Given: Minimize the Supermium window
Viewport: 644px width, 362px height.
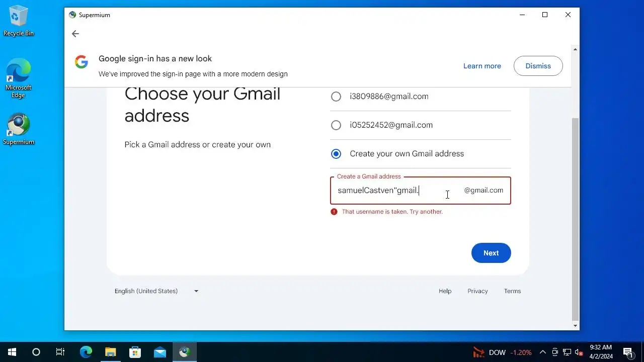Looking at the screenshot, I should 522,15.
